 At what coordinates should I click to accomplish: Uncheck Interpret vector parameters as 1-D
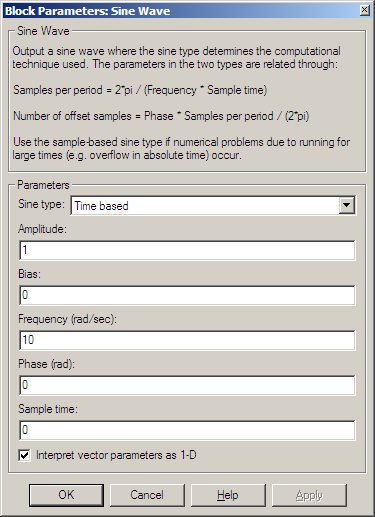(x=24, y=455)
